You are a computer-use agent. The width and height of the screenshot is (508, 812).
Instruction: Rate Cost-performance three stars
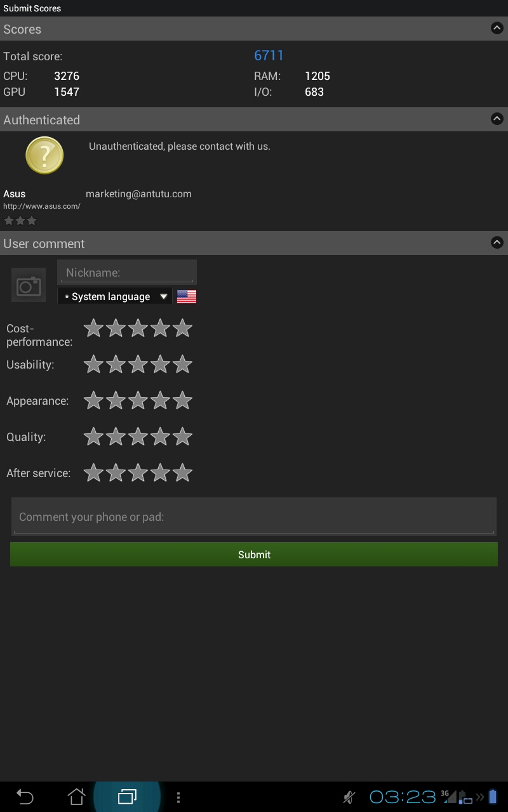point(138,328)
